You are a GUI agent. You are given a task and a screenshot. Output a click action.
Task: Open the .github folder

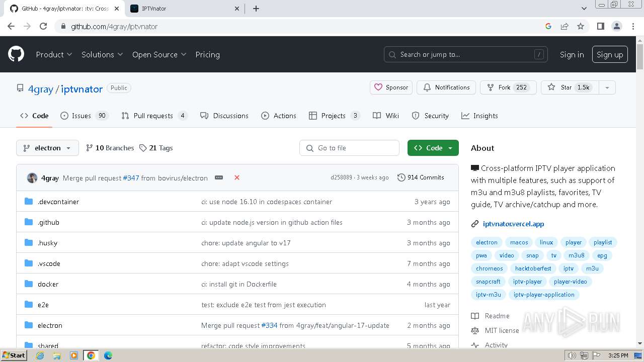[48, 222]
